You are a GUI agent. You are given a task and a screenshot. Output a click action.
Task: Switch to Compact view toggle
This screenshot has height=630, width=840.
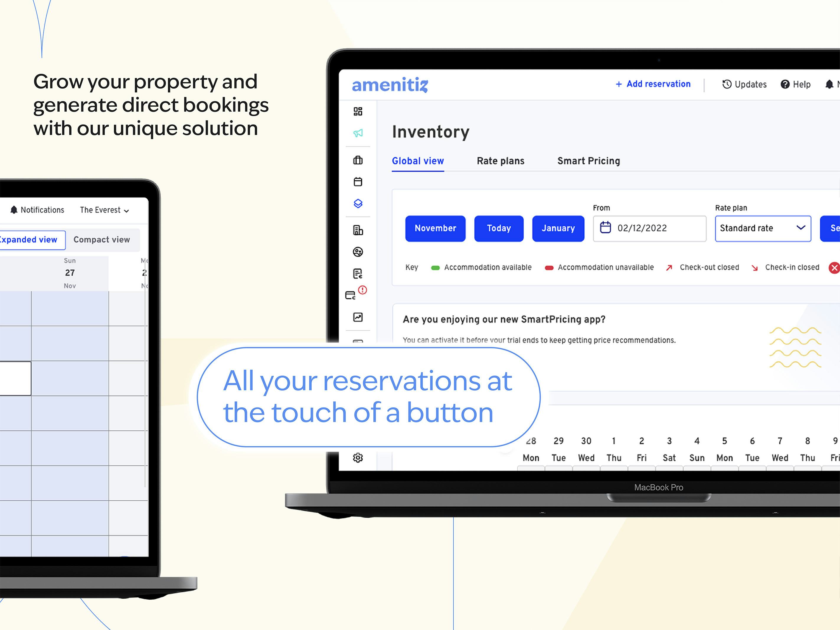pyautogui.click(x=101, y=239)
